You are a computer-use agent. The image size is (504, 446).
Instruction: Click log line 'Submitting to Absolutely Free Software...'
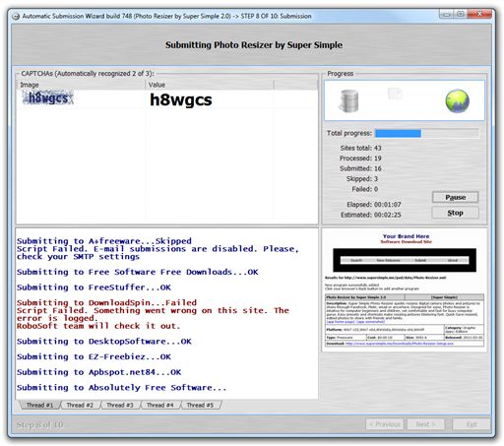pyautogui.click(x=121, y=388)
